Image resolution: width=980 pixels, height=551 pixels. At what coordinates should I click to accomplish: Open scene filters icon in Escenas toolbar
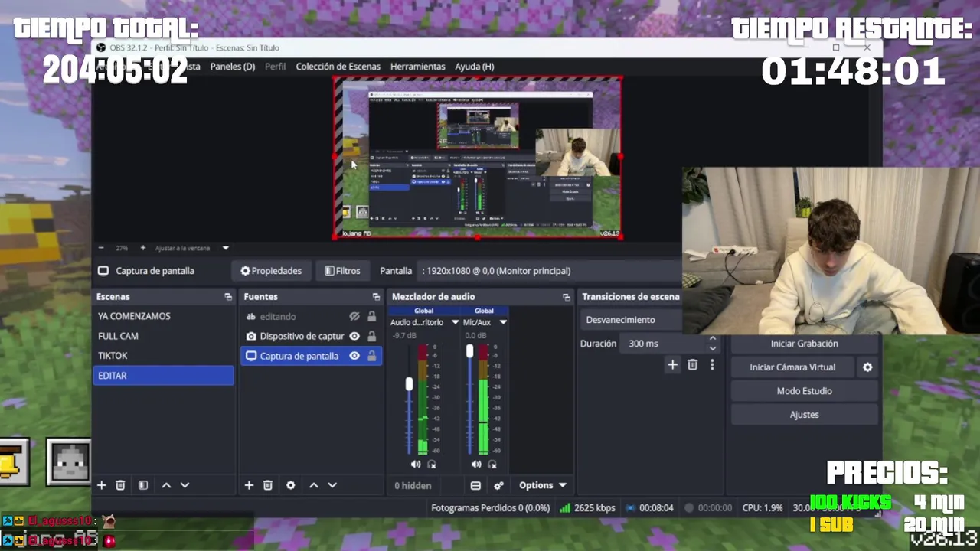142,485
